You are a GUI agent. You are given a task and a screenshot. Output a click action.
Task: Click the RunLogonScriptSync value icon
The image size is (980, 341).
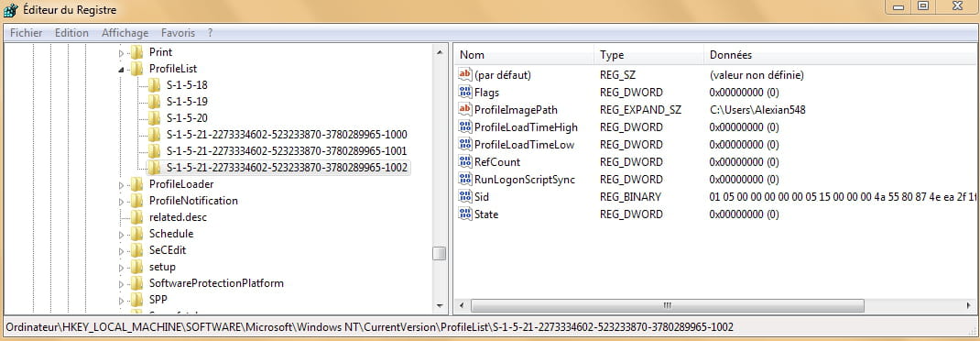pyautogui.click(x=465, y=180)
